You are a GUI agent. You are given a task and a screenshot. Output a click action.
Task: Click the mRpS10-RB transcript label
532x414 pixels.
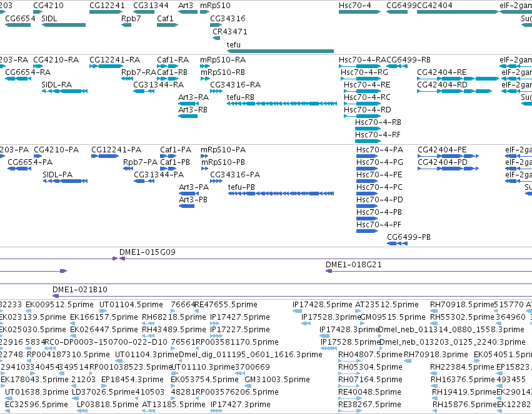(x=223, y=72)
